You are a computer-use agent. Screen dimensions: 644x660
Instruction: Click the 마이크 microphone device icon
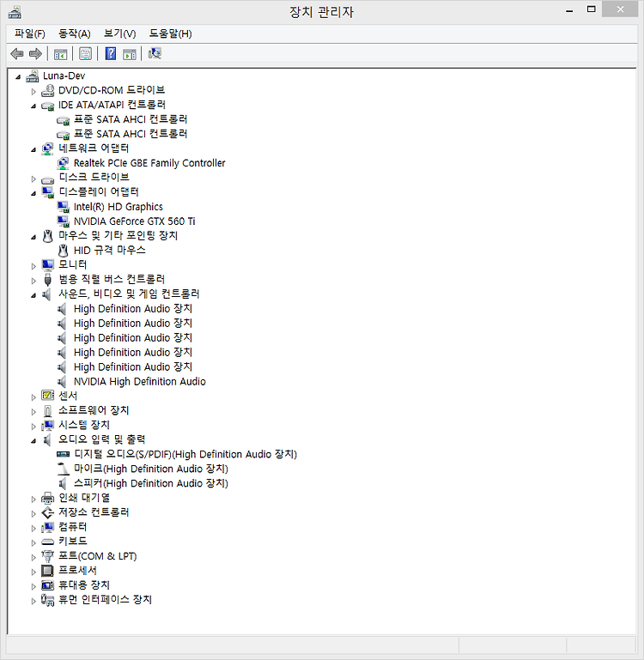(x=63, y=469)
